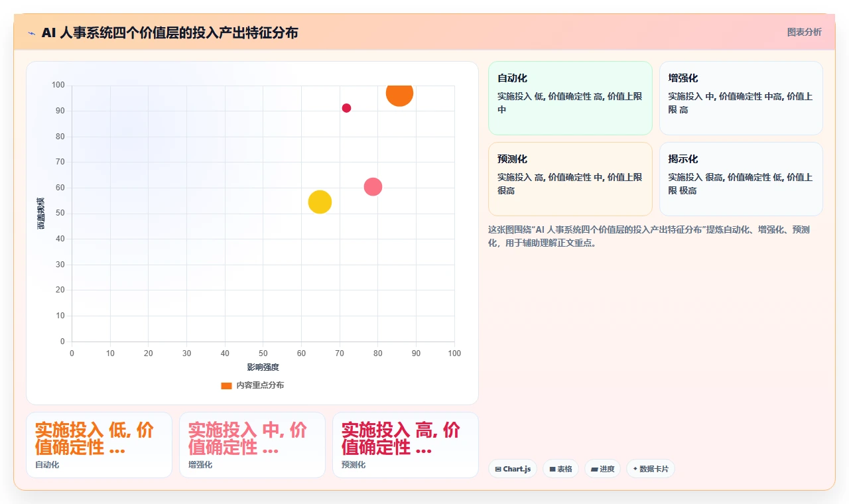Click the small crimson bubble near 90
The image size is (849, 504).
346,108
